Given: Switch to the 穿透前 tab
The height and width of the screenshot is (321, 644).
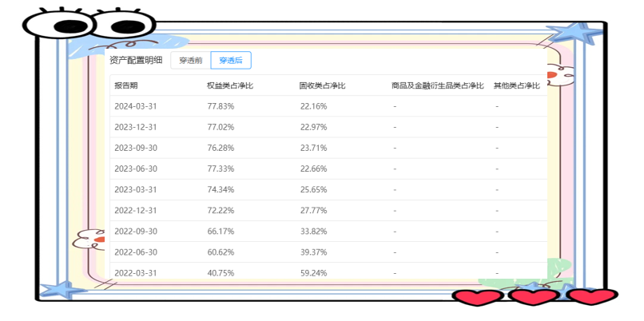Looking at the screenshot, I should [x=190, y=60].
